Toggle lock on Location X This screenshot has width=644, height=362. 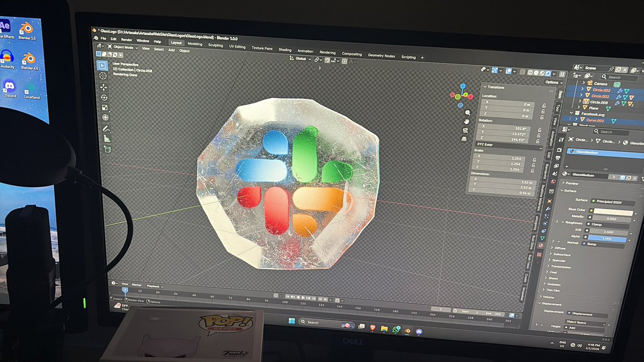click(x=544, y=105)
